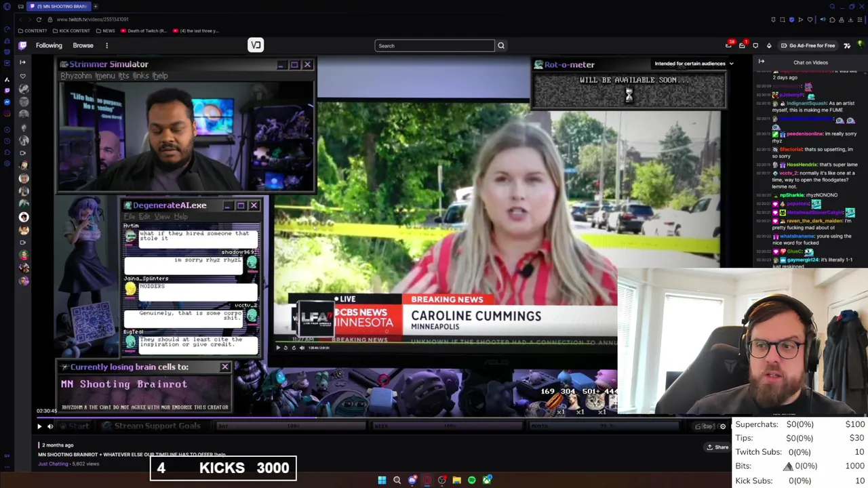Viewport: 868px width, 488px height.
Task: Play the embedded CBS news clip
Action: click(x=277, y=348)
